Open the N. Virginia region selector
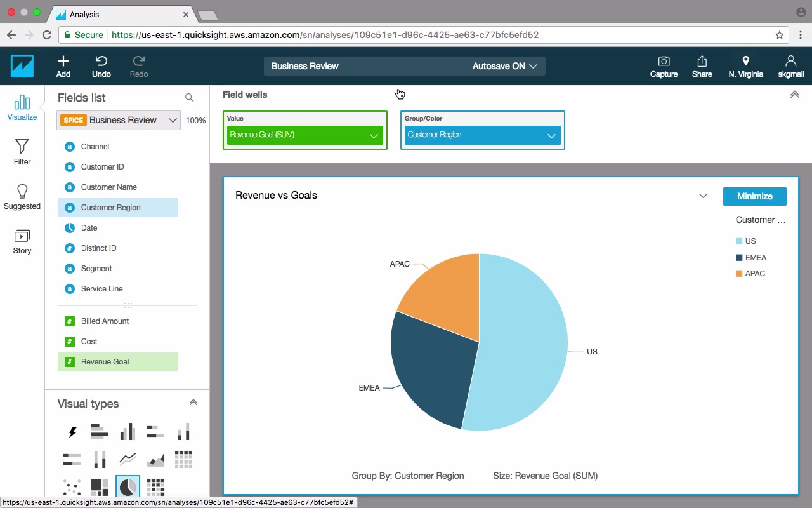This screenshot has height=508, width=812. [746, 66]
